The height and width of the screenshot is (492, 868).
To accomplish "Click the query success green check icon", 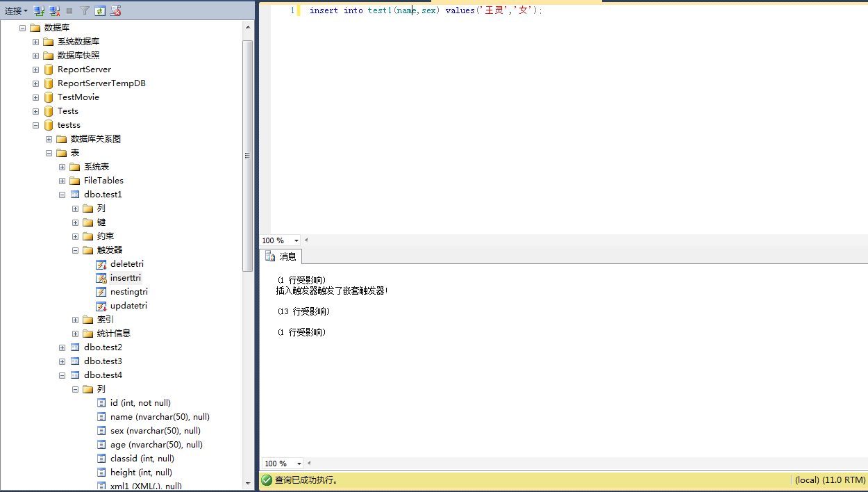I will [x=267, y=480].
